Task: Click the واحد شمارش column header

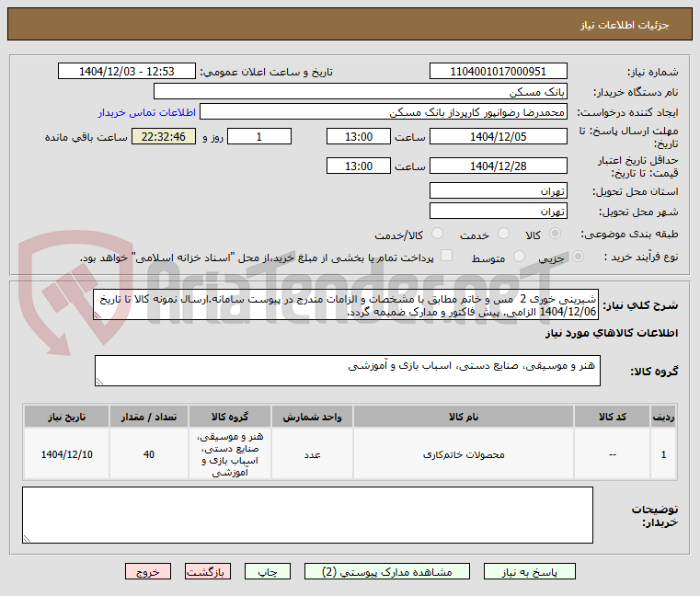Action: (x=312, y=417)
